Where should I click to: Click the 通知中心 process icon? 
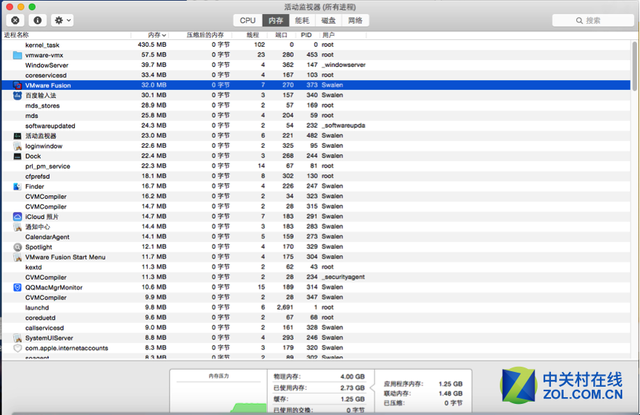point(17,227)
